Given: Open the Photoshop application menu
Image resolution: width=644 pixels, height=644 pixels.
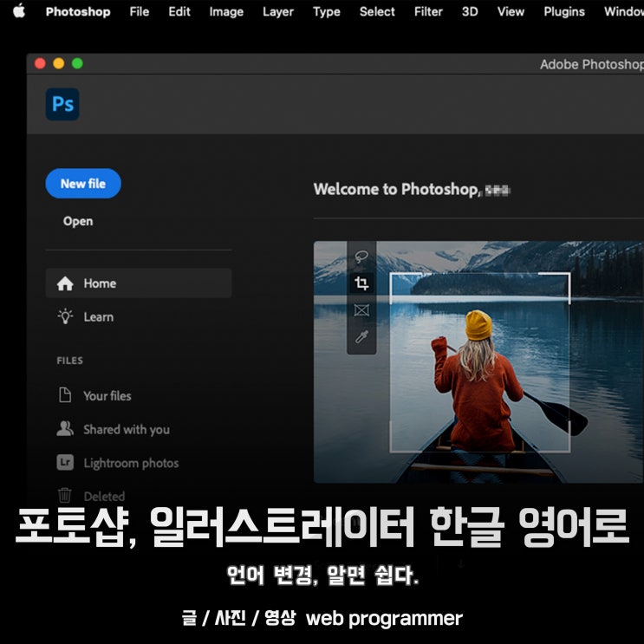Looking at the screenshot, I should click(x=78, y=11).
